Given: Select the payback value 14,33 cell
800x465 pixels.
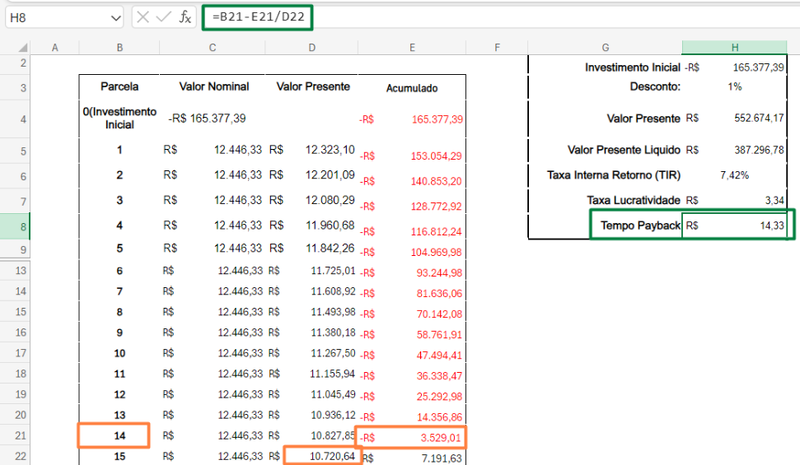Looking at the screenshot, I should tap(735, 225).
